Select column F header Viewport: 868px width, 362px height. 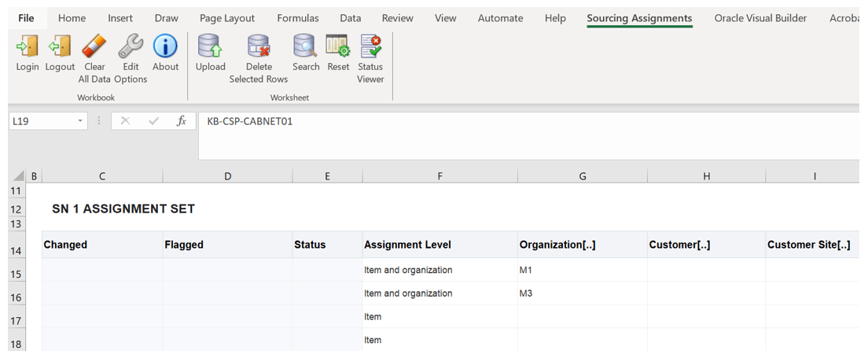pos(440,176)
